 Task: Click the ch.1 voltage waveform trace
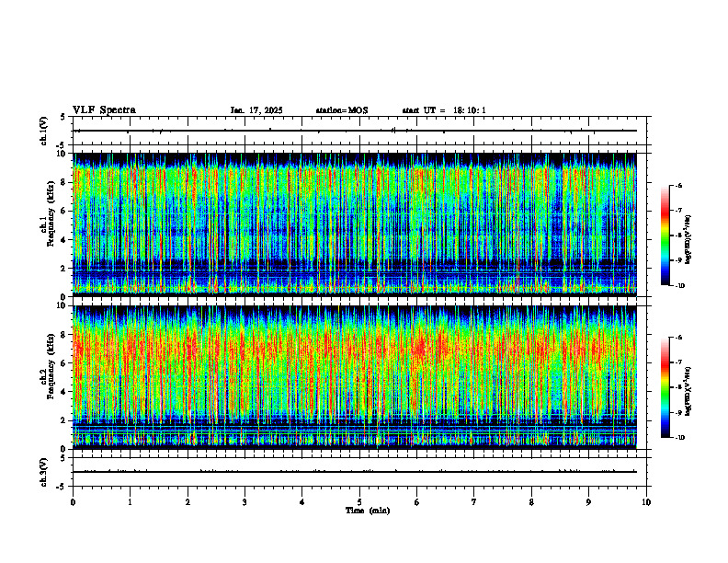pyautogui.click(x=355, y=131)
